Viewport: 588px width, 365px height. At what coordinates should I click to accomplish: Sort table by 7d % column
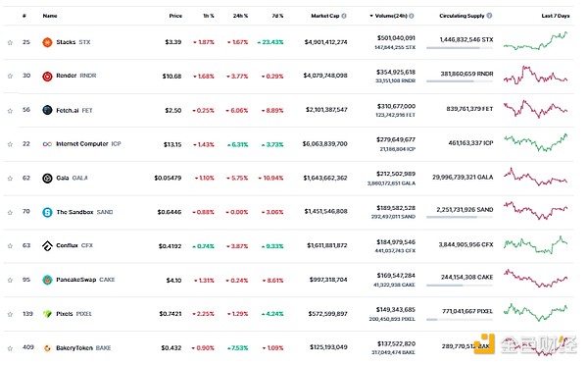point(277,16)
